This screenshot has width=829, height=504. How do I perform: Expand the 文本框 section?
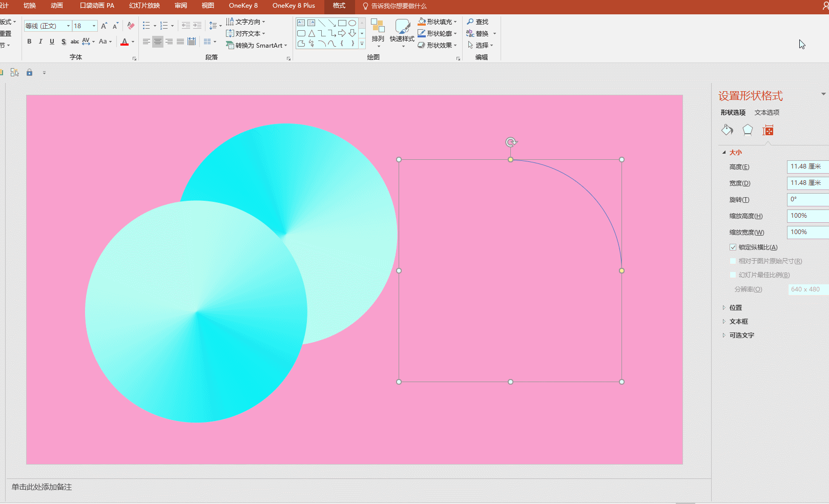coord(738,322)
